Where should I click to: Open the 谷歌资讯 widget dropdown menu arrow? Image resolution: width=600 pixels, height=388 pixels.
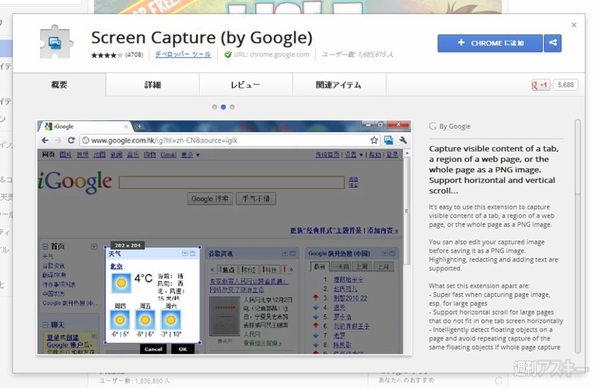click(x=285, y=253)
